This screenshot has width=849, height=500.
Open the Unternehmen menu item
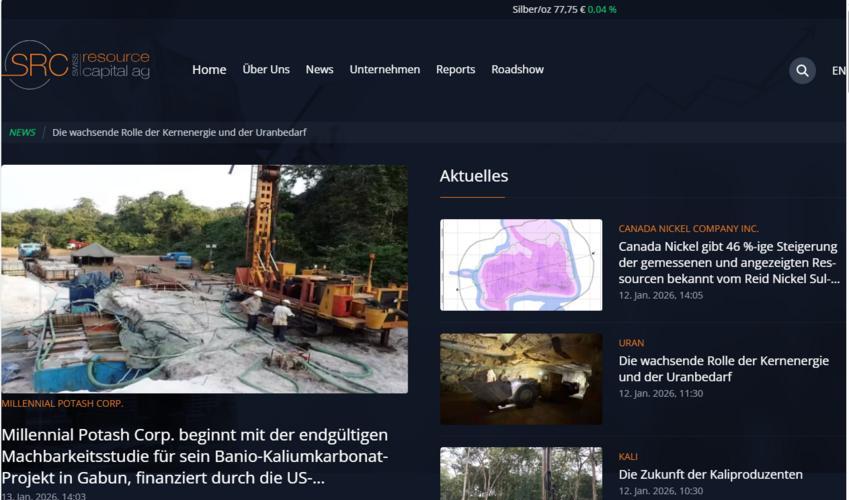coord(384,69)
